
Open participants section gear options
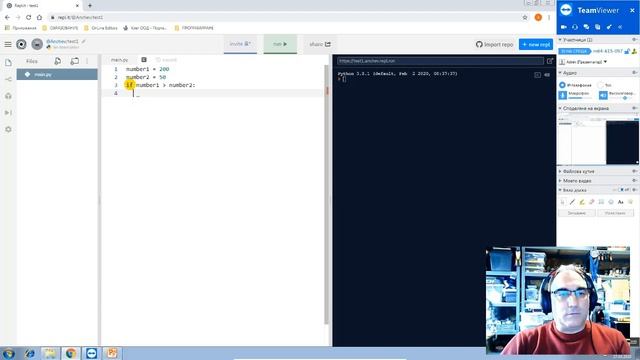[x=634, y=40]
